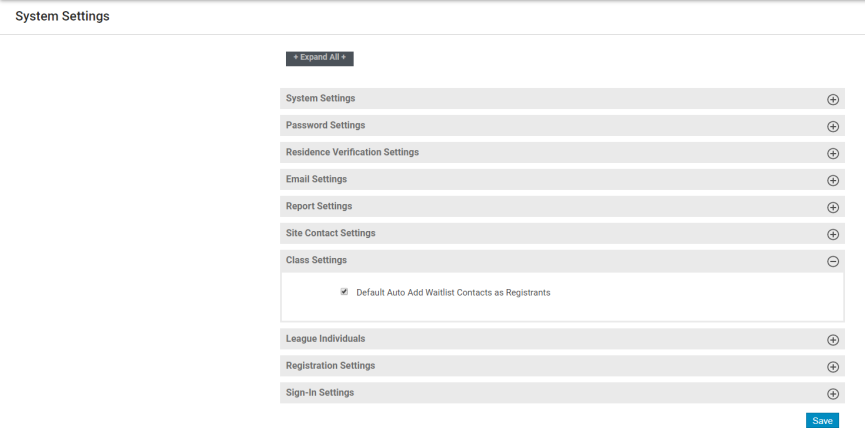Collapse the Class Settings header title
865x445 pixels.
pos(316,260)
